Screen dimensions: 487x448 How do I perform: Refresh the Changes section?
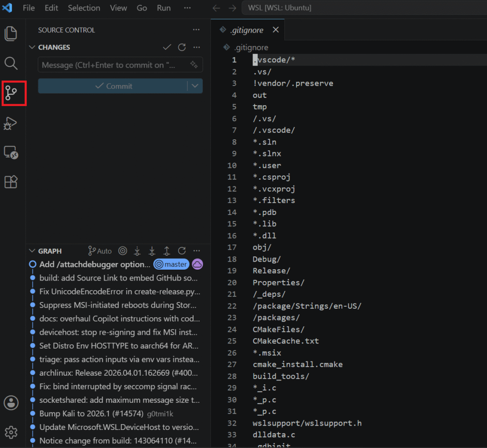pyautogui.click(x=182, y=47)
